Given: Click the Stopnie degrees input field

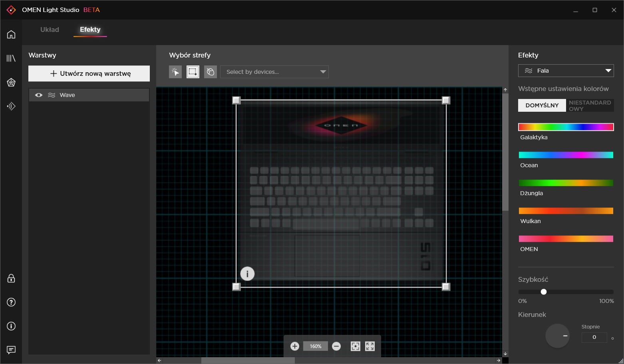Looking at the screenshot, I should coord(594,337).
